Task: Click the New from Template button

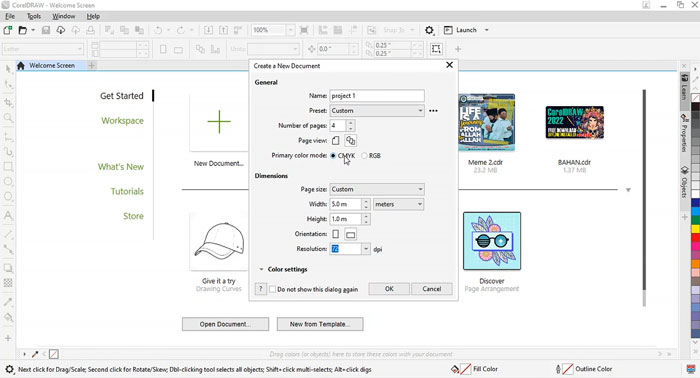Action: pyautogui.click(x=320, y=324)
